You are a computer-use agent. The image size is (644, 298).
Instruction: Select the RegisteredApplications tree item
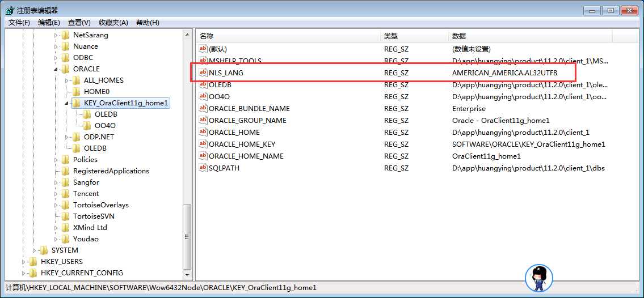point(111,171)
